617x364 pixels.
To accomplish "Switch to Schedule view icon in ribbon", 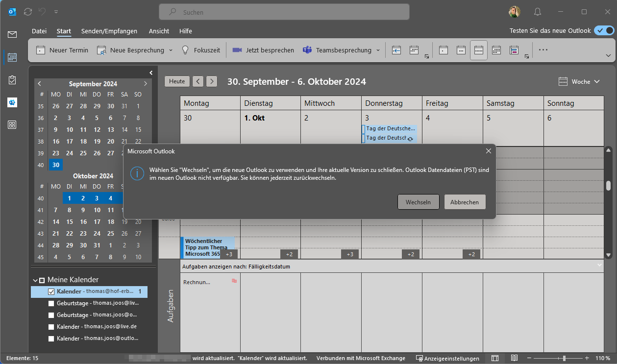I will [514, 50].
